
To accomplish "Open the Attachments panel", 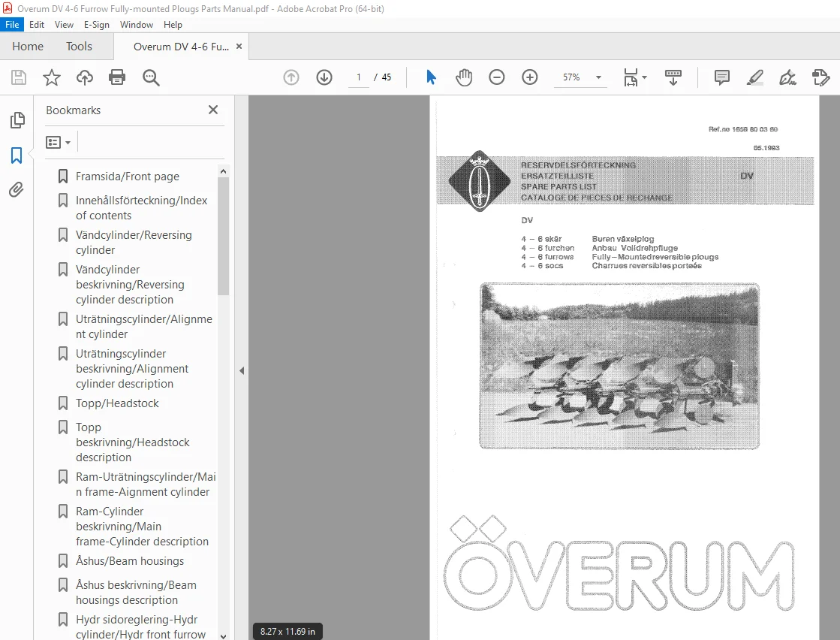I will tap(16, 190).
